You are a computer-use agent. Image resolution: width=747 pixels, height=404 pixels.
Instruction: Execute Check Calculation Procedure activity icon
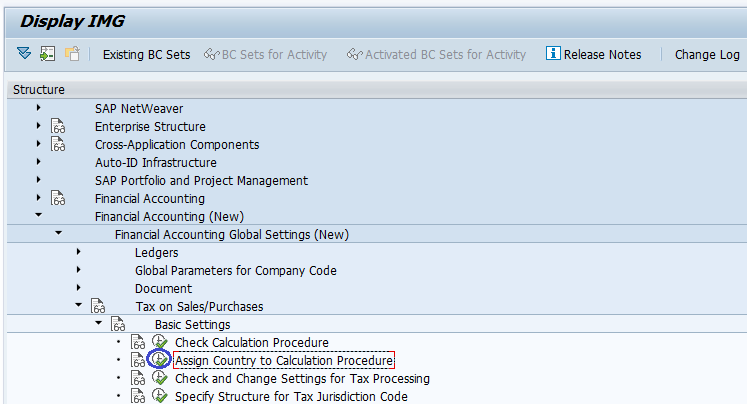tap(160, 341)
